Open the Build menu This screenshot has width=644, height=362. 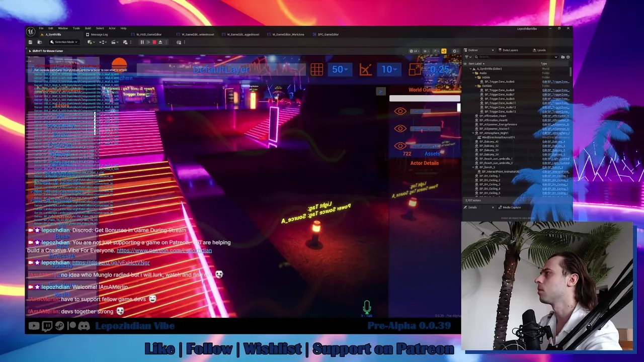(x=88, y=28)
